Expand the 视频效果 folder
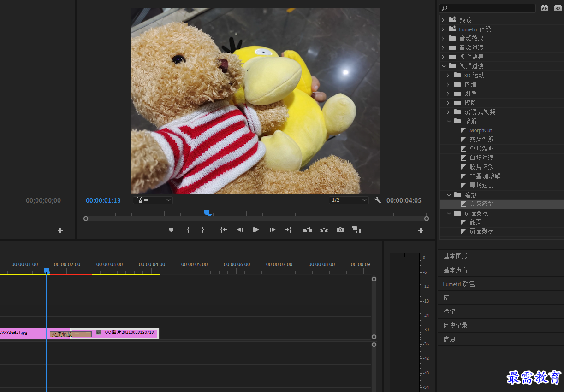This screenshot has width=564, height=392. (443, 57)
